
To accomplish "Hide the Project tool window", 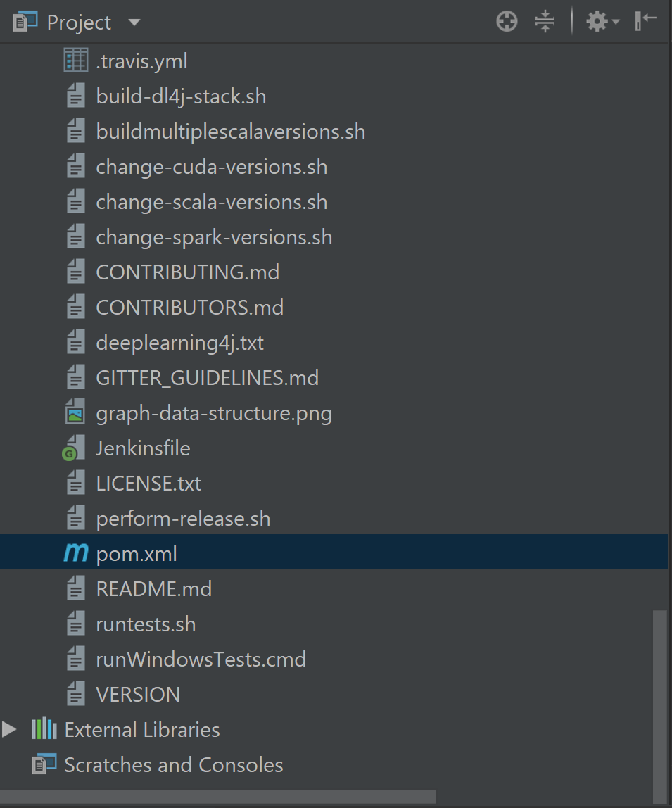I will (x=645, y=21).
